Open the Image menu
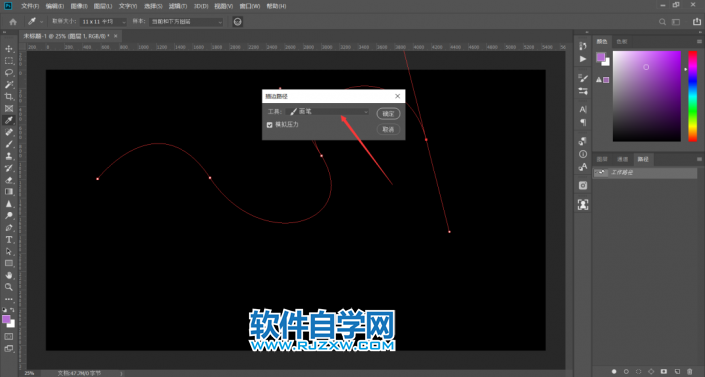This screenshot has width=705, height=377. tap(79, 6)
